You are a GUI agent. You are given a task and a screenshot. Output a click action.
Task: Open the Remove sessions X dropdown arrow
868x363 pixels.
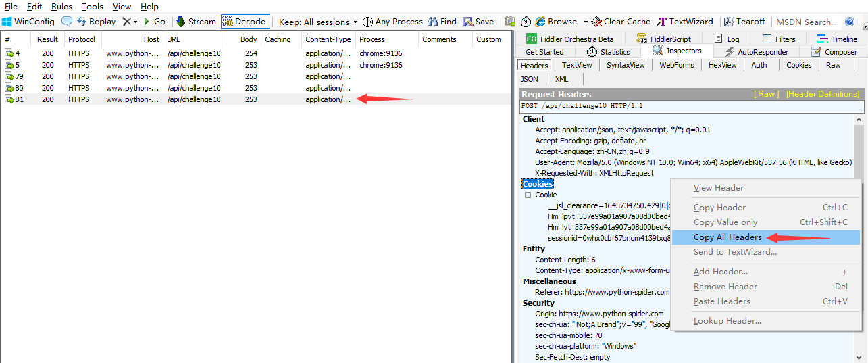pyautogui.click(x=135, y=22)
